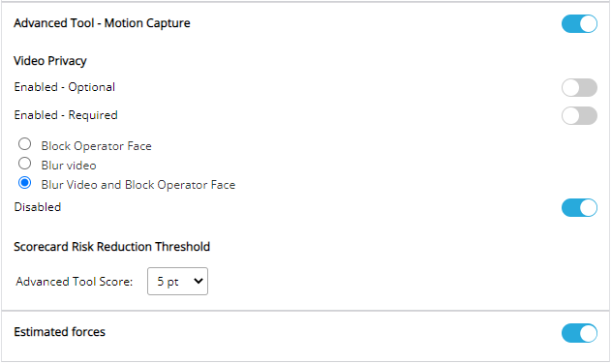Enable the Enabled - Optional switch
This screenshot has height=364, width=611.
pyautogui.click(x=579, y=88)
